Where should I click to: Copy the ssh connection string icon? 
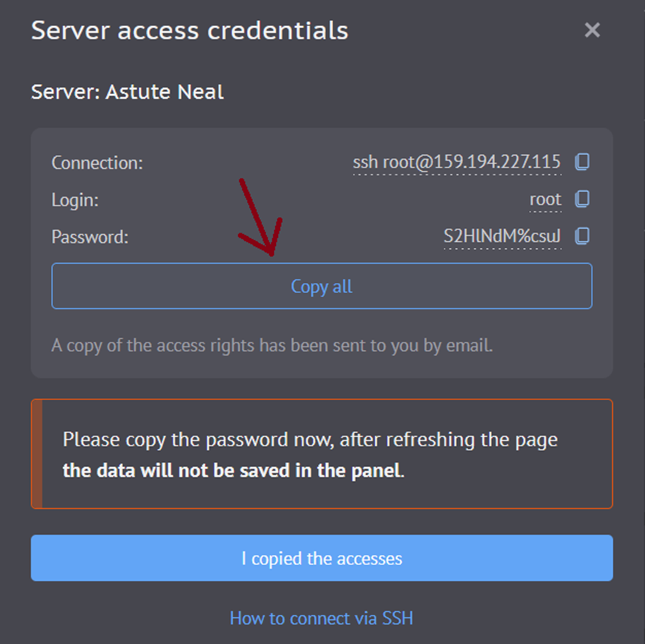(x=582, y=162)
